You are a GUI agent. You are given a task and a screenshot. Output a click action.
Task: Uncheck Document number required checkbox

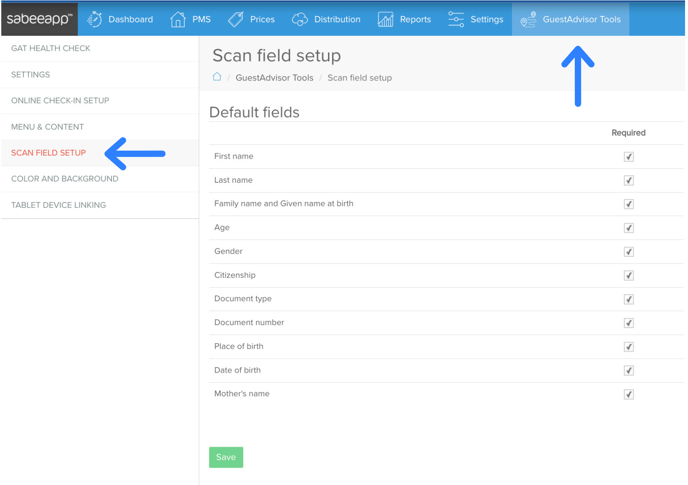(x=629, y=323)
